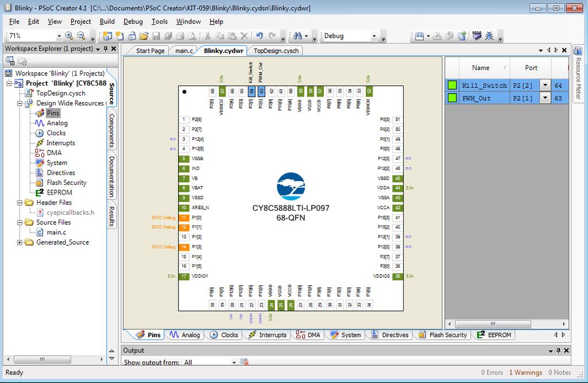This screenshot has height=383, width=588.
Task: Click the Kill_Switch green color indicator
Action: [452, 85]
